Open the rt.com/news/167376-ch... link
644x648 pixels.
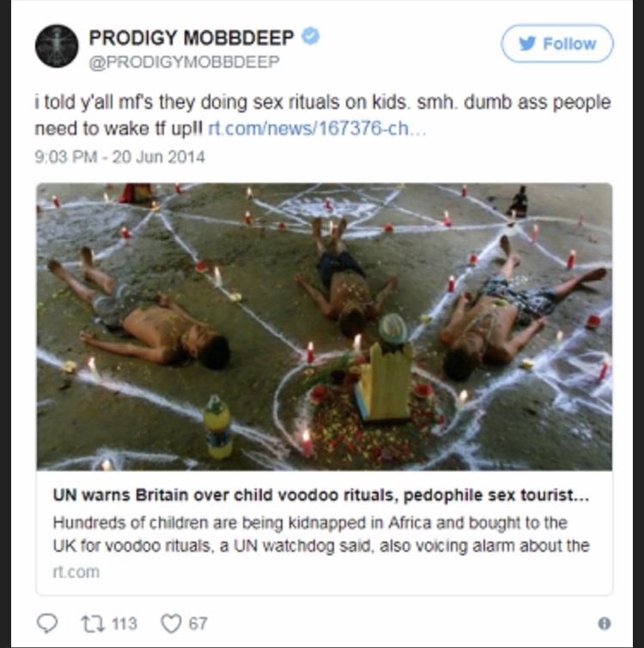click(x=317, y=129)
